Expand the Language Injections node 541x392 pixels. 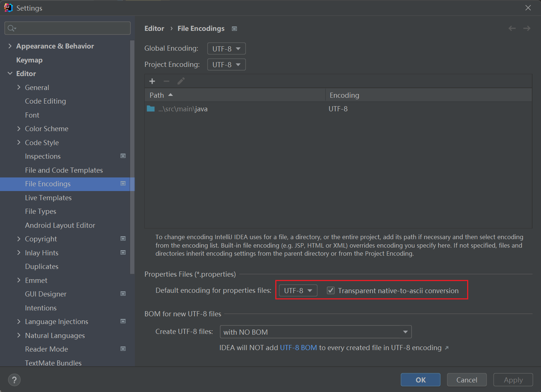pos(19,321)
